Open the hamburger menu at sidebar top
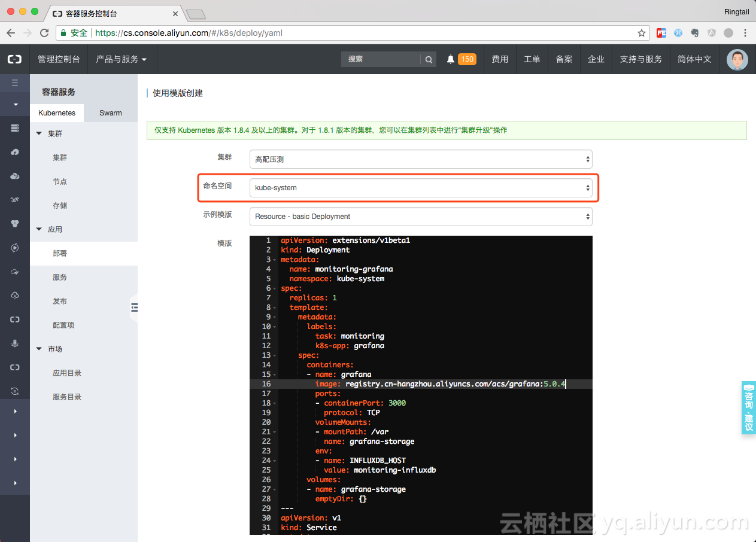This screenshot has width=756, height=542. pos(15,83)
